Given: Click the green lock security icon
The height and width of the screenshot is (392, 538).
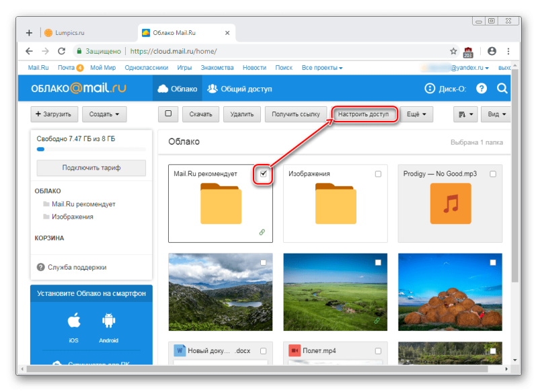Looking at the screenshot, I should point(79,51).
